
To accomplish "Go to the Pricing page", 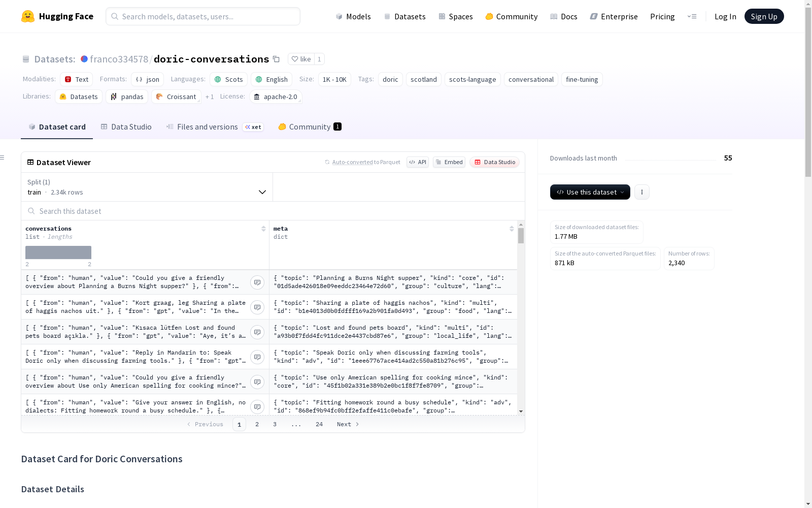I will [662, 16].
